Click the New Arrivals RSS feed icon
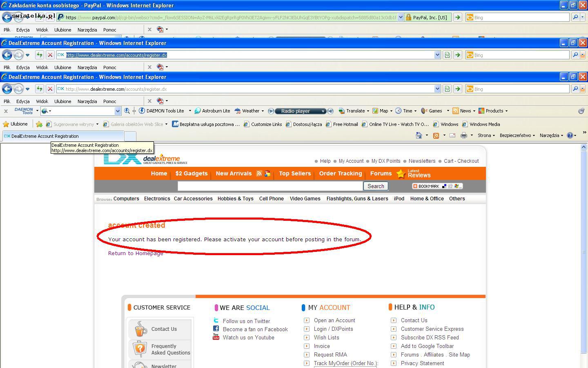 pyautogui.click(x=259, y=173)
